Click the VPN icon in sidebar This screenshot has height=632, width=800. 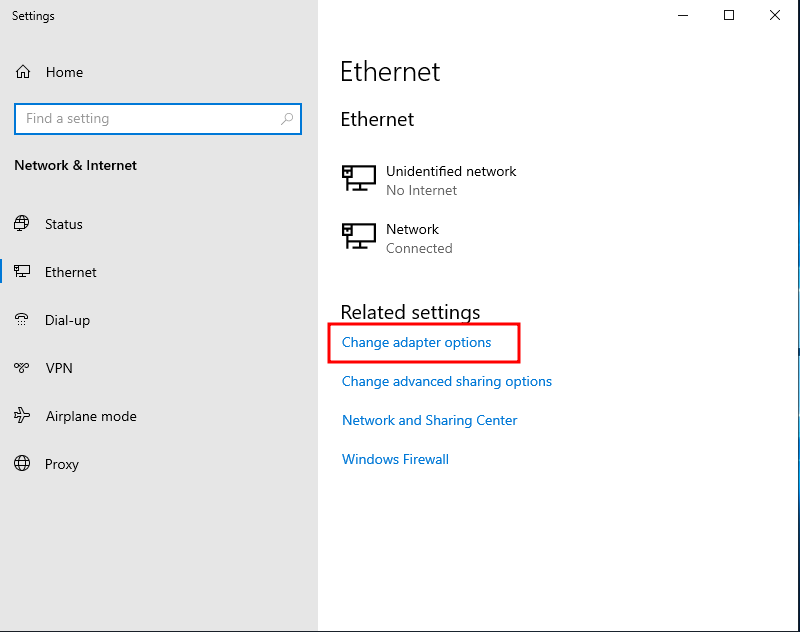click(21, 367)
